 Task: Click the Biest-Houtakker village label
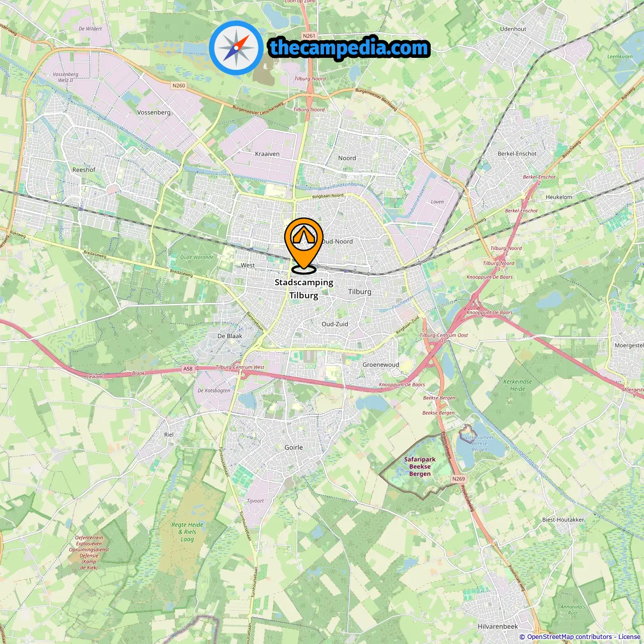coord(563,520)
